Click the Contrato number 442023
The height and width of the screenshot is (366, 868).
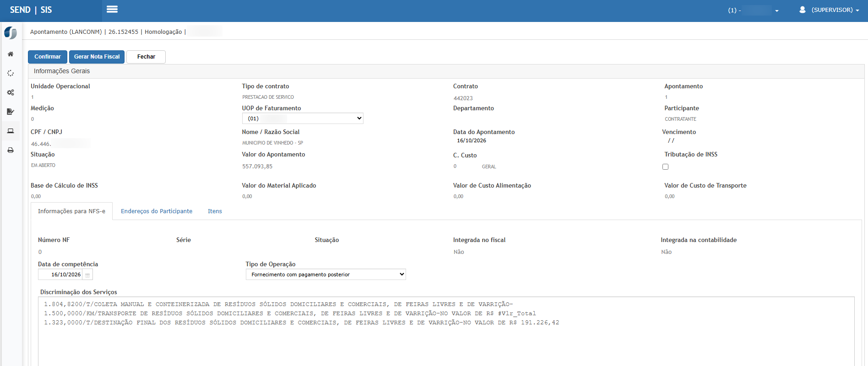463,98
